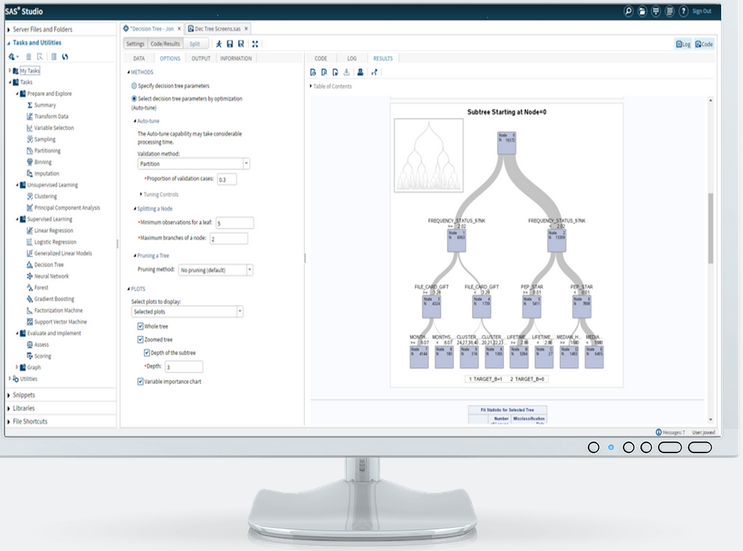Image resolution: width=743 pixels, height=551 pixels.
Task: Open the Forest task in tree
Action: 41,288
